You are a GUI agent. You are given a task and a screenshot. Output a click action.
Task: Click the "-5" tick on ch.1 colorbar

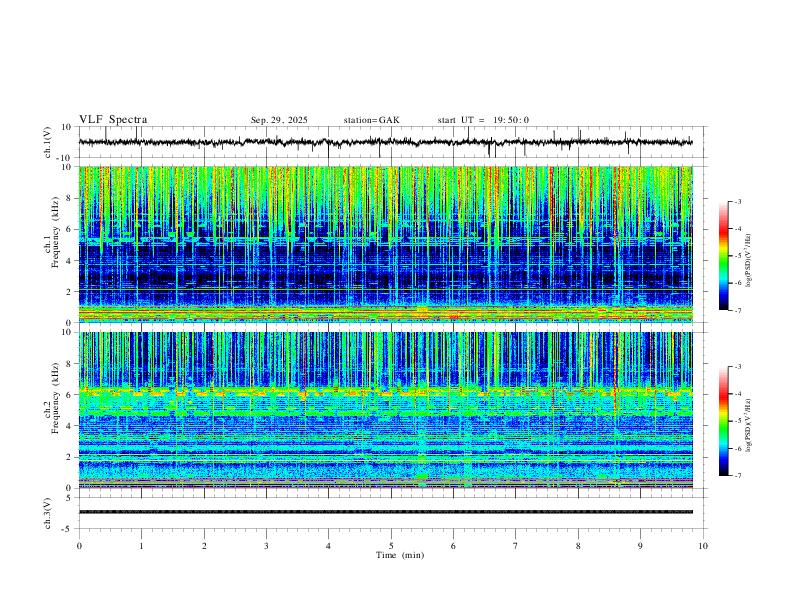[x=738, y=256]
